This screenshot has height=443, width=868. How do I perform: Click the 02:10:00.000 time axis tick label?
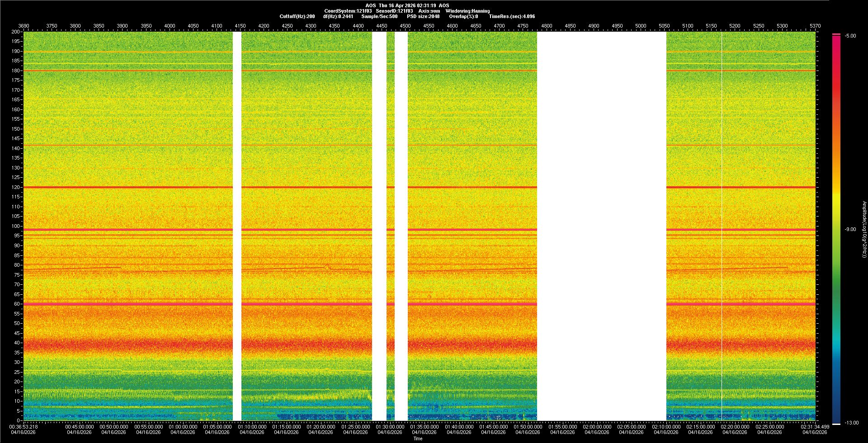666,427
